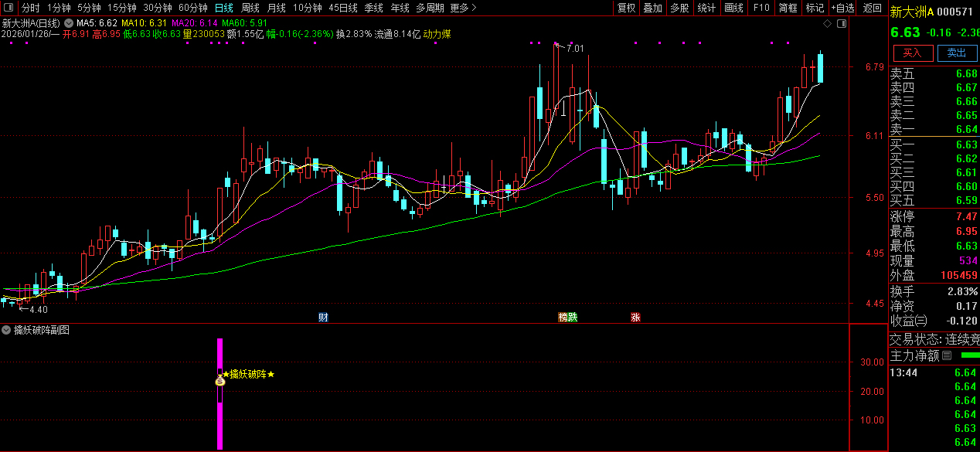The width and height of the screenshot is (980, 452).
Task: Expand the 新大洲A indicator dropdown arrow
Action: click(x=69, y=23)
